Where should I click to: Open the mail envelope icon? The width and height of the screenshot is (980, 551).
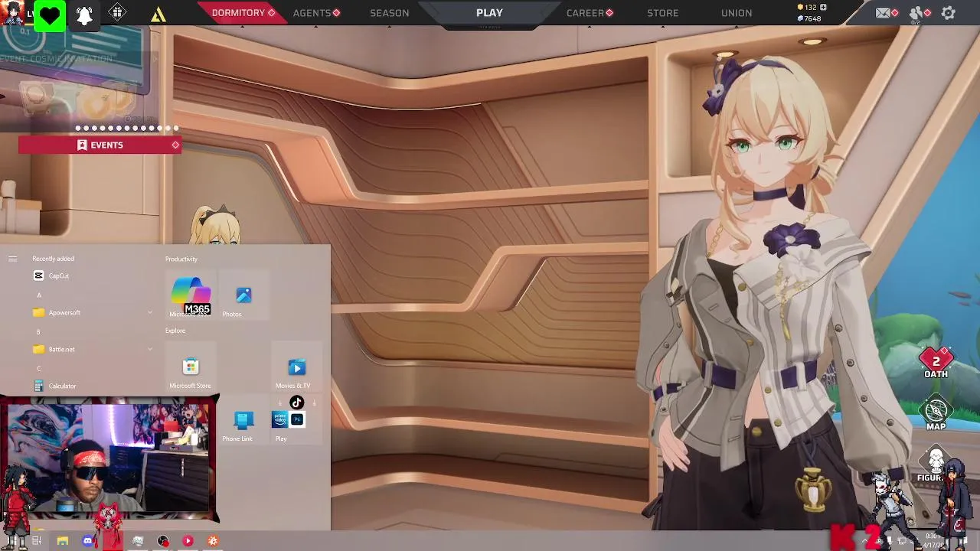(883, 13)
